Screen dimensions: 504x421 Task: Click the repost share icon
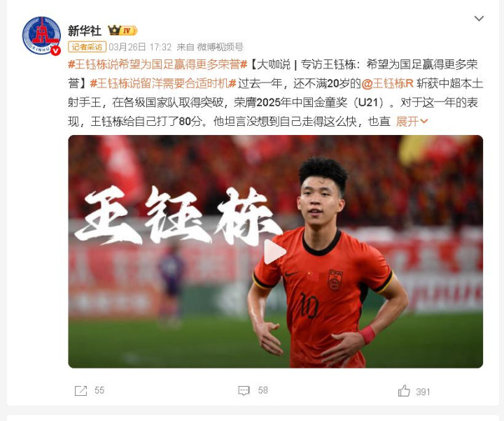(x=80, y=390)
